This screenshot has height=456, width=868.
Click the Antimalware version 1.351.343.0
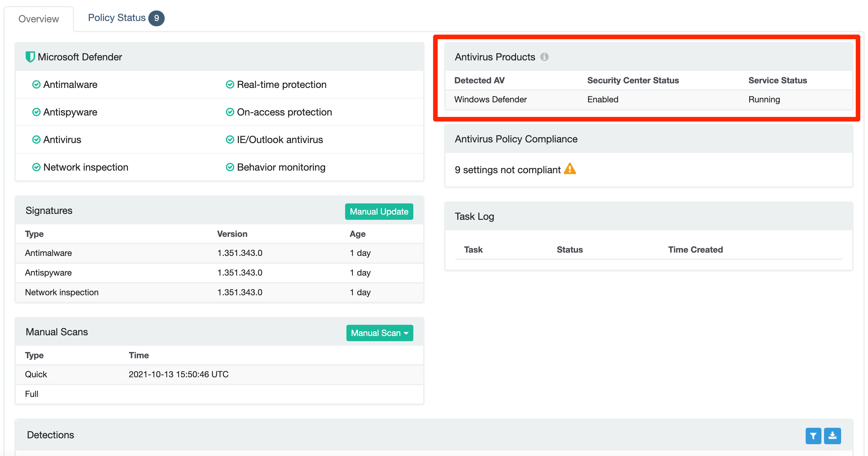pos(239,253)
